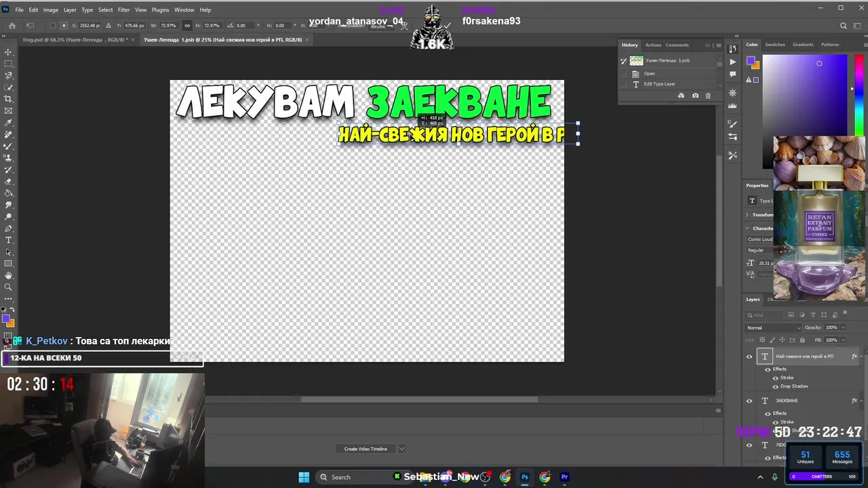This screenshot has width=868, height=488.
Task: Select the Zoom tool
Action: click(x=8, y=287)
